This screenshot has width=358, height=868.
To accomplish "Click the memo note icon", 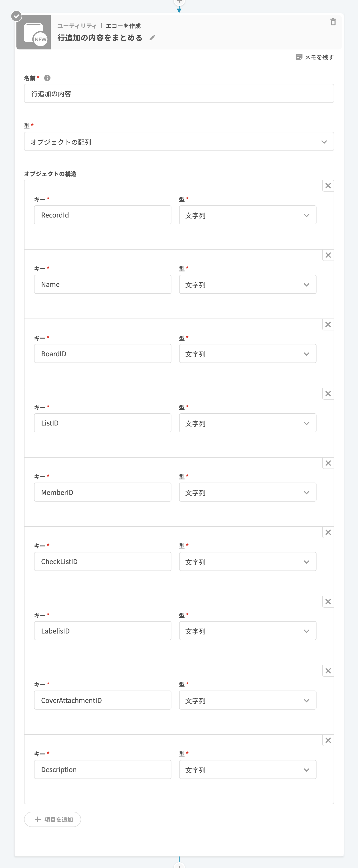I will 299,57.
